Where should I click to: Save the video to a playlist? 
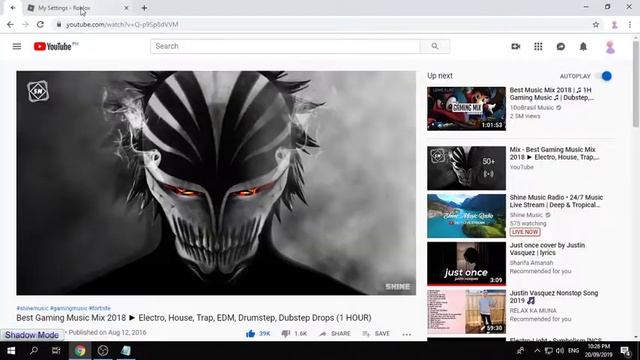[x=376, y=333]
